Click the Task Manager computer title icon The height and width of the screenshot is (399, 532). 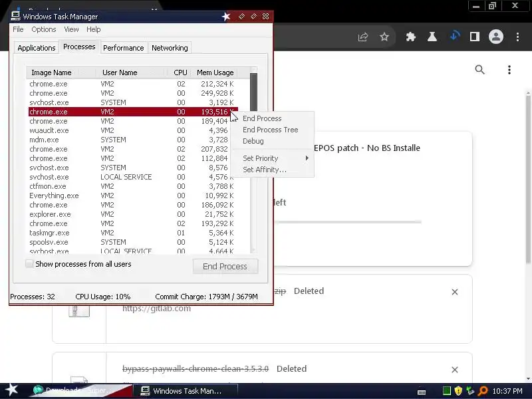[x=15, y=16]
